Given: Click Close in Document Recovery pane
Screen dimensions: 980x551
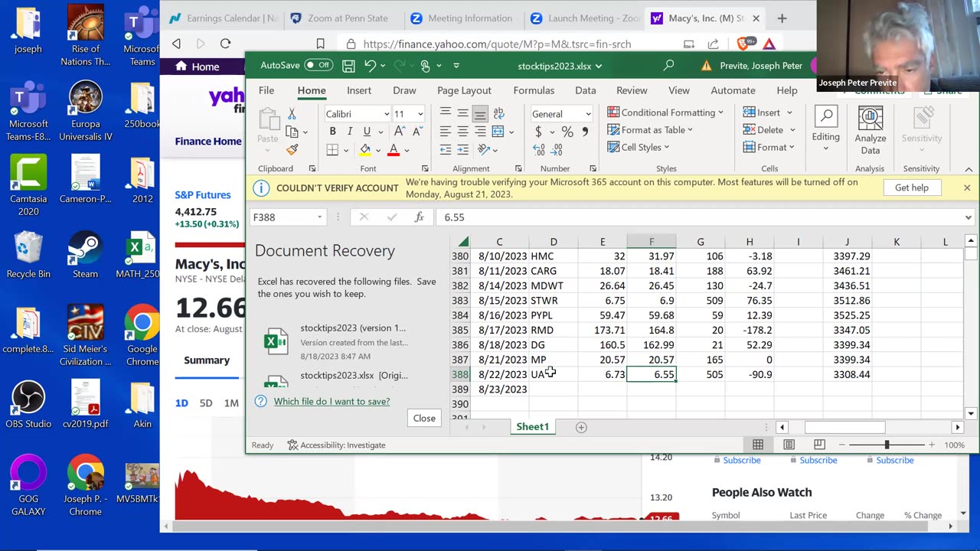Looking at the screenshot, I should [424, 418].
